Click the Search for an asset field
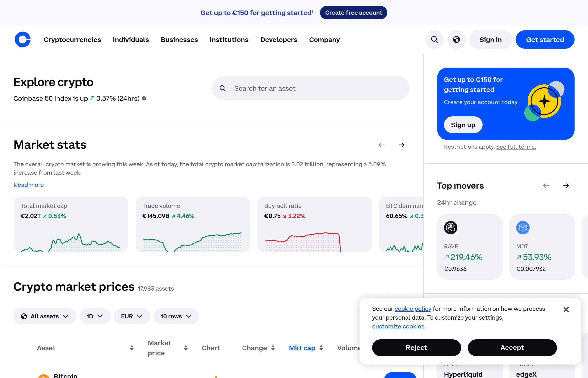This screenshot has width=588, height=378. click(310, 88)
